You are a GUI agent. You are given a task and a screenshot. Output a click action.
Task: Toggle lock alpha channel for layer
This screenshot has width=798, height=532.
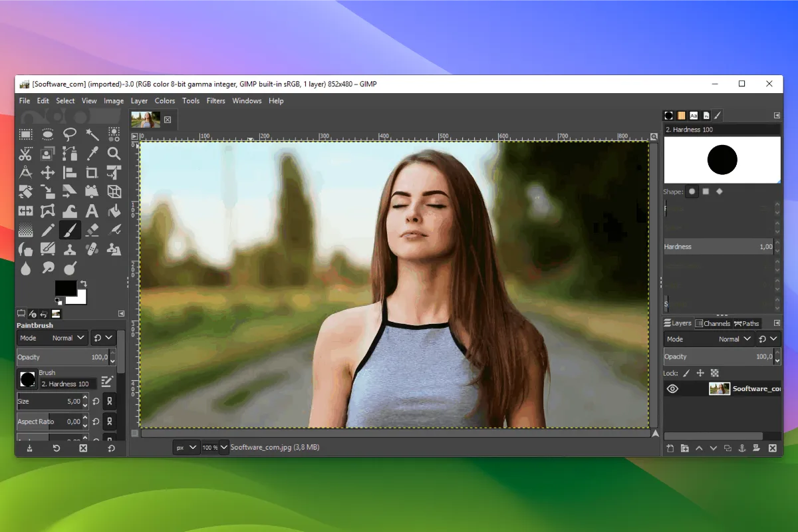click(715, 373)
